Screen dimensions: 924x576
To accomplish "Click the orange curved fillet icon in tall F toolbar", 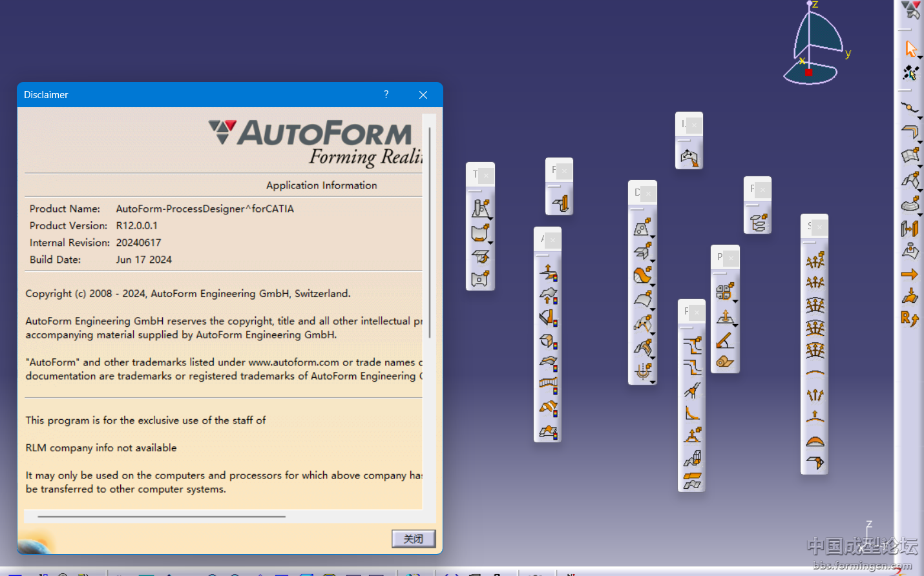I will 692,413.
